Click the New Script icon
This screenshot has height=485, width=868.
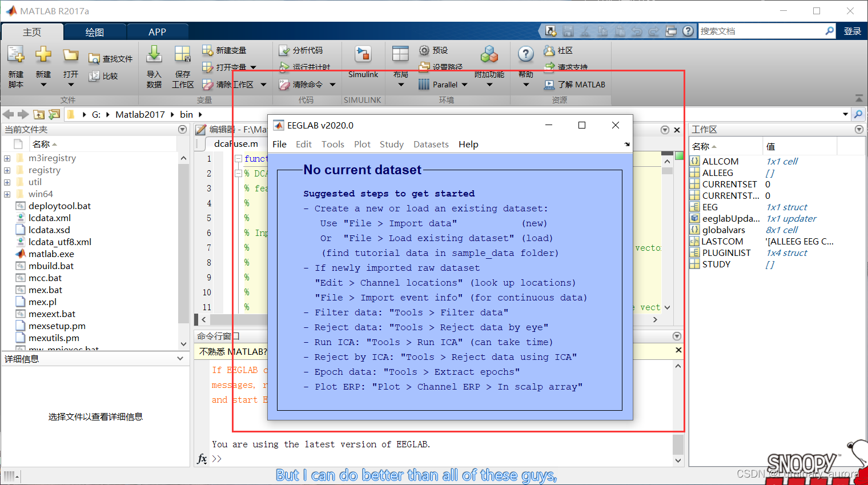pos(15,55)
